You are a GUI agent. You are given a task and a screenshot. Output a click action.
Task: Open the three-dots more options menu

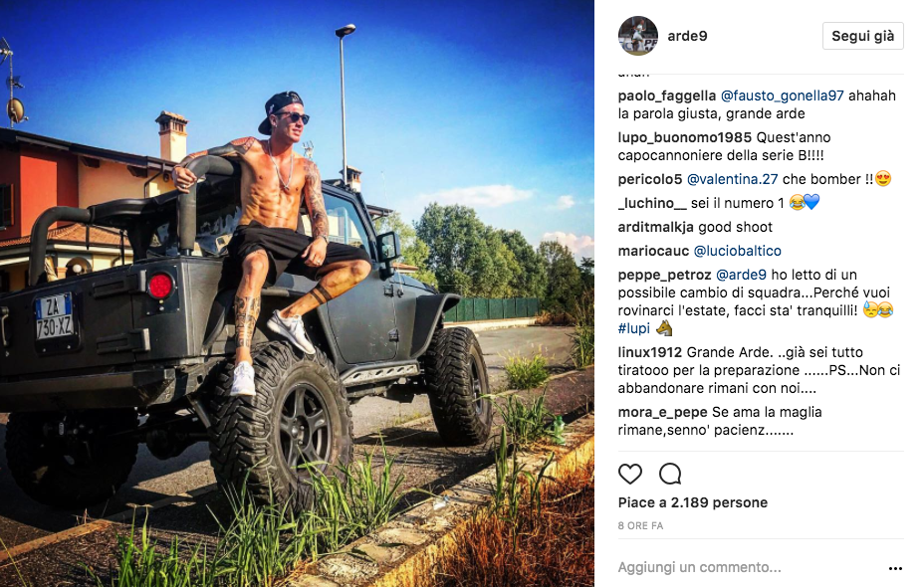(x=895, y=568)
